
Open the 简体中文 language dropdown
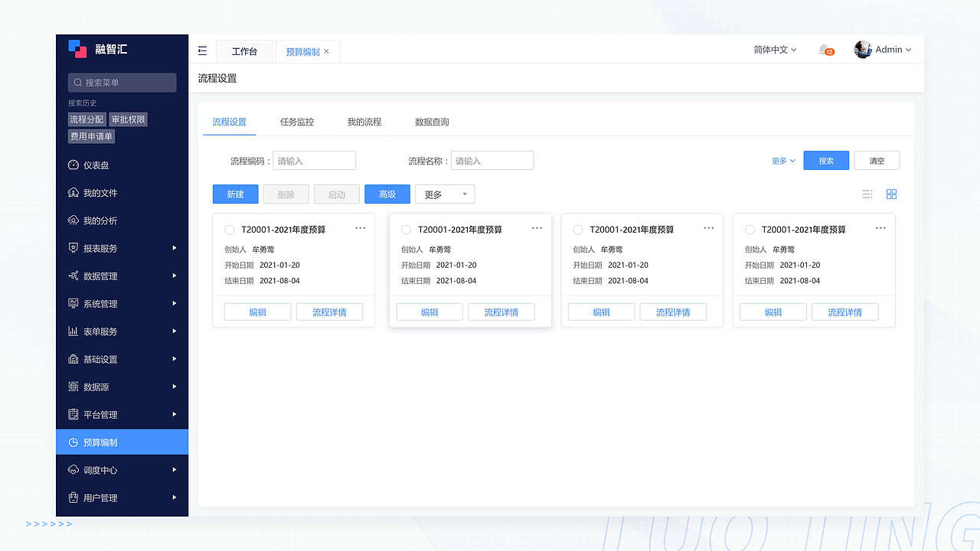tap(775, 50)
